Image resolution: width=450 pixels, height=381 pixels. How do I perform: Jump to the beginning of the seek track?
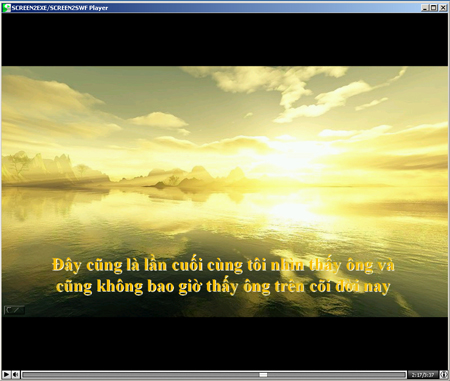23,375
